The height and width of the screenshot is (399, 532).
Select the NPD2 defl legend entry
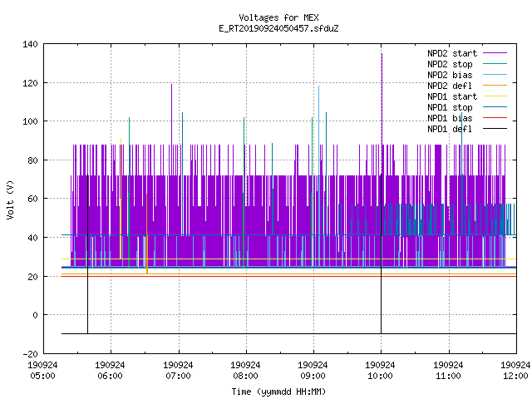point(450,86)
